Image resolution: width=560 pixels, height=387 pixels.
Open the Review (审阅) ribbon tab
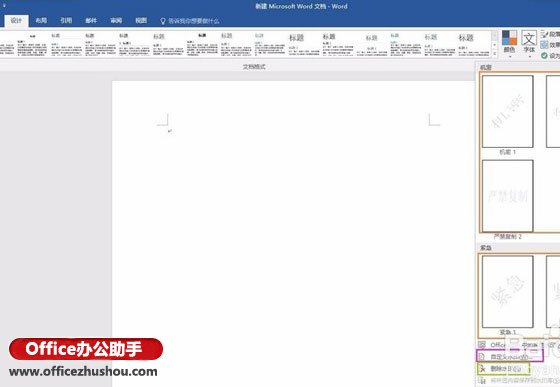pyautogui.click(x=116, y=21)
